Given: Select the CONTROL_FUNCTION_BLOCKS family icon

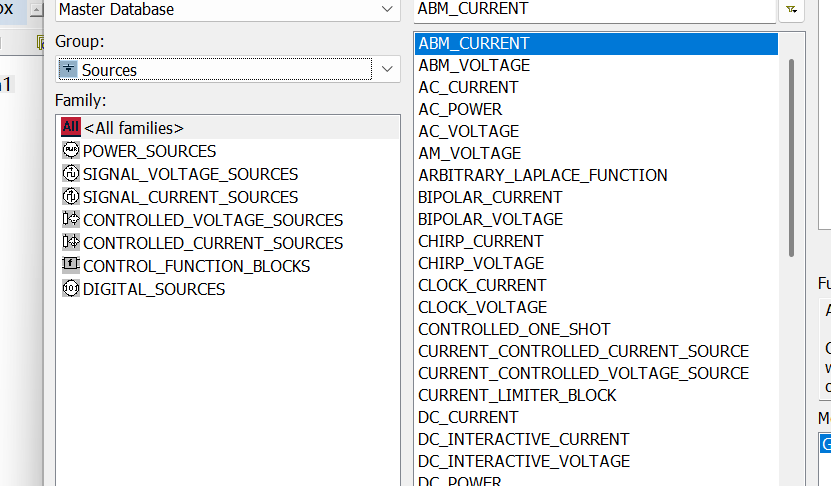Looking at the screenshot, I should tap(70, 266).
